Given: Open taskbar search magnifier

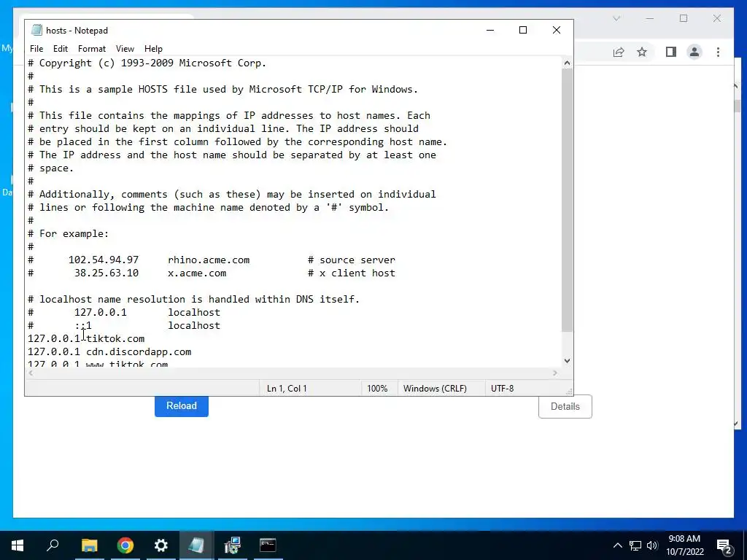Looking at the screenshot, I should point(53,545).
